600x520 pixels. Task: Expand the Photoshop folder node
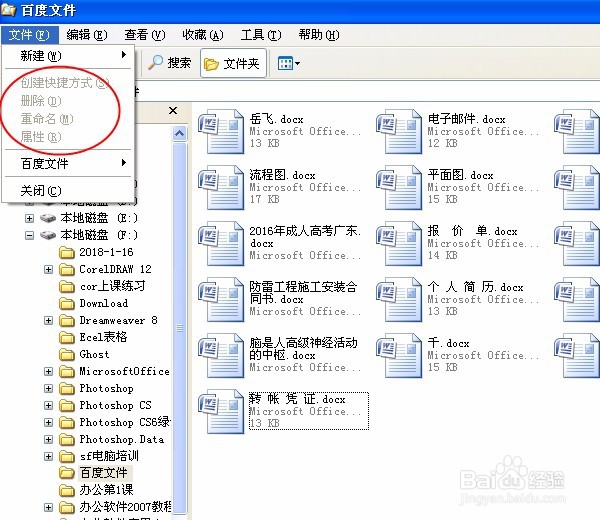(x=48, y=388)
